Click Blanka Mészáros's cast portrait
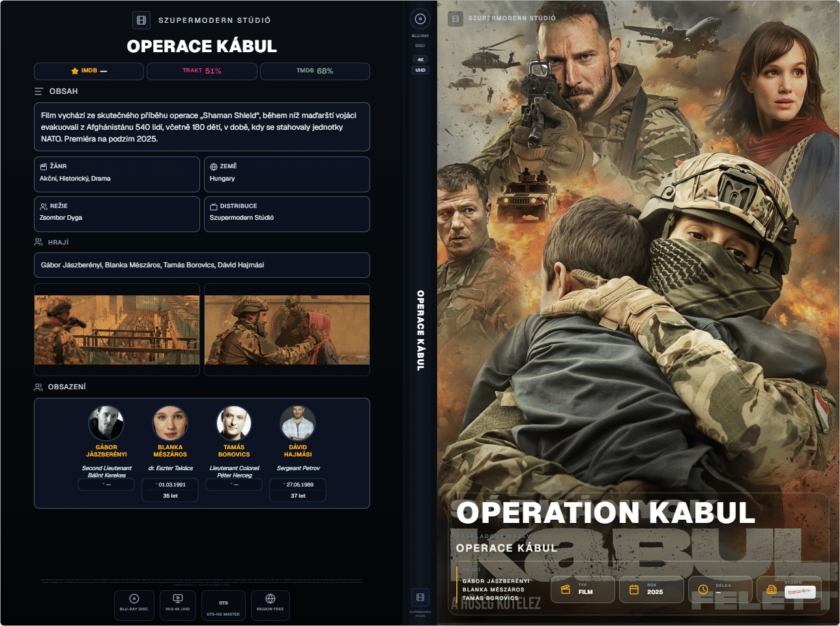Image resolution: width=840 pixels, height=626 pixels. (x=170, y=423)
